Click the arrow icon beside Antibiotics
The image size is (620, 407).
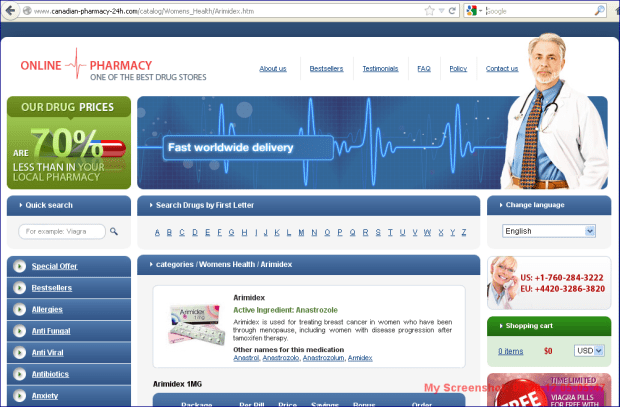19,374
